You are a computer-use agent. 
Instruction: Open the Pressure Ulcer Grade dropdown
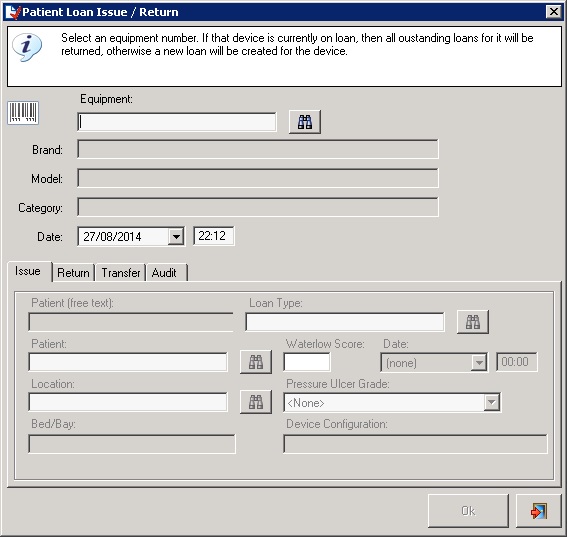492,402
